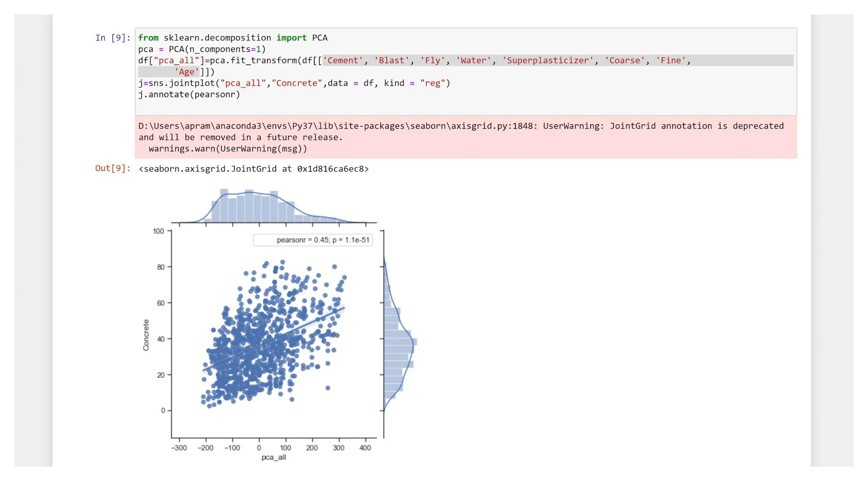This screenshot has height=489, width=868.
Task: Click the n_components=1 argument
Action: [x=226, y=49]
